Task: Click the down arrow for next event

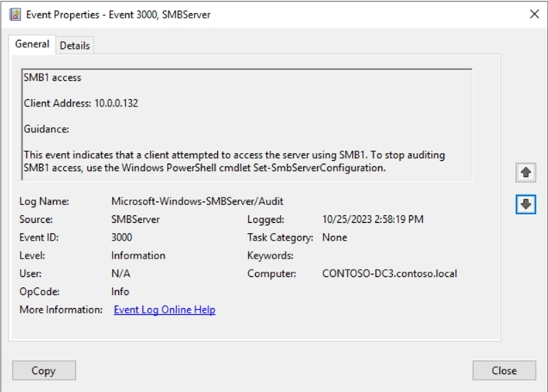Action: (x=525, y=205)
